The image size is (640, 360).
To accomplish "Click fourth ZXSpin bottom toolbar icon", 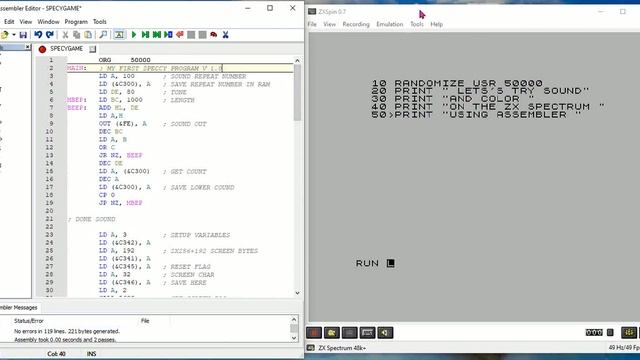I will 367,333.
